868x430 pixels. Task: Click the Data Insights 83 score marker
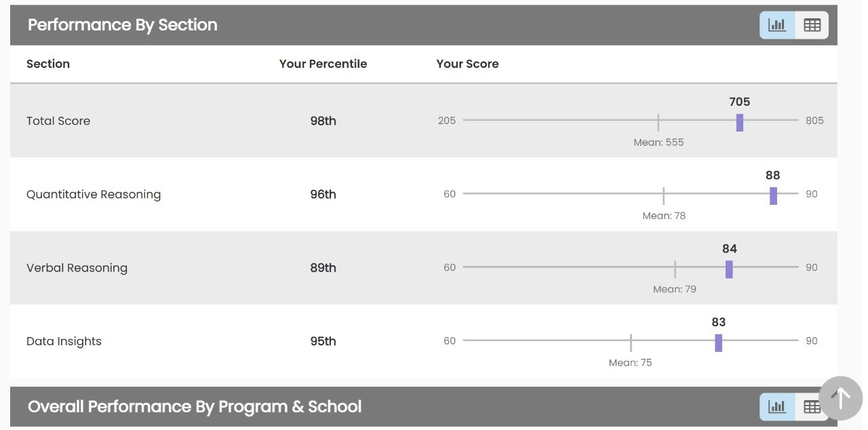pyautogui.click(x=718, y=343)
